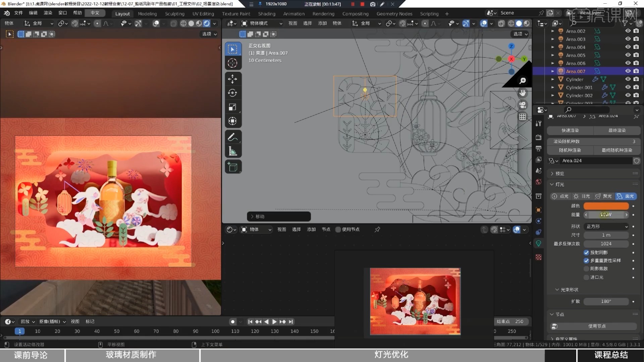Open the Render properties tab
The height and width of the screenshot is (362, 644).
(x=539, y=137)
